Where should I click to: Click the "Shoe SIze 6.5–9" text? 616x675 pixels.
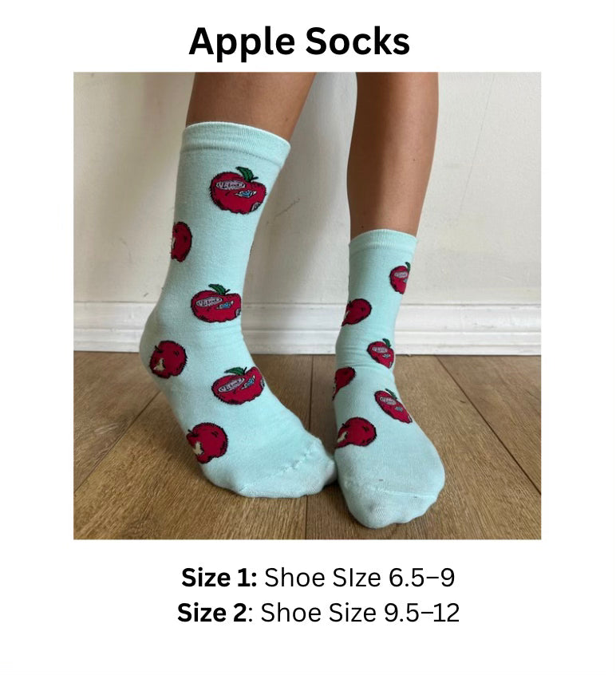click(x=359, y=578)
